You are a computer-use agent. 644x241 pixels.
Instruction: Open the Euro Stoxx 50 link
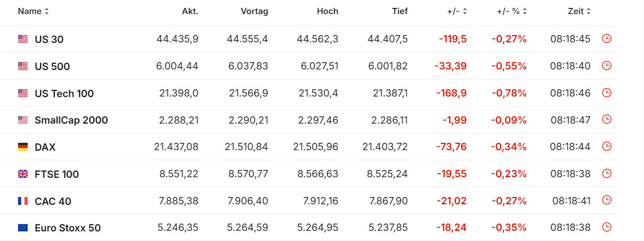pos(68,228)
